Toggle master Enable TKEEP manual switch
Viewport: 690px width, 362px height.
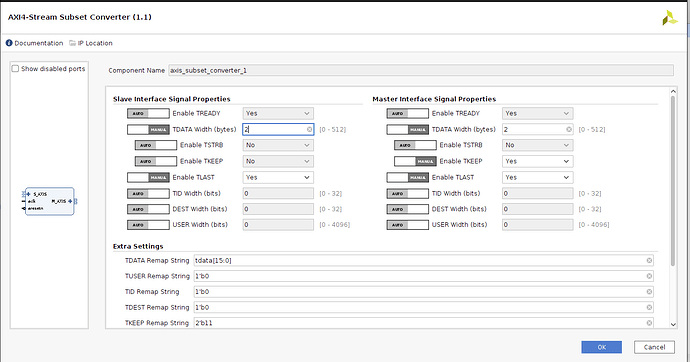(415, 161)
